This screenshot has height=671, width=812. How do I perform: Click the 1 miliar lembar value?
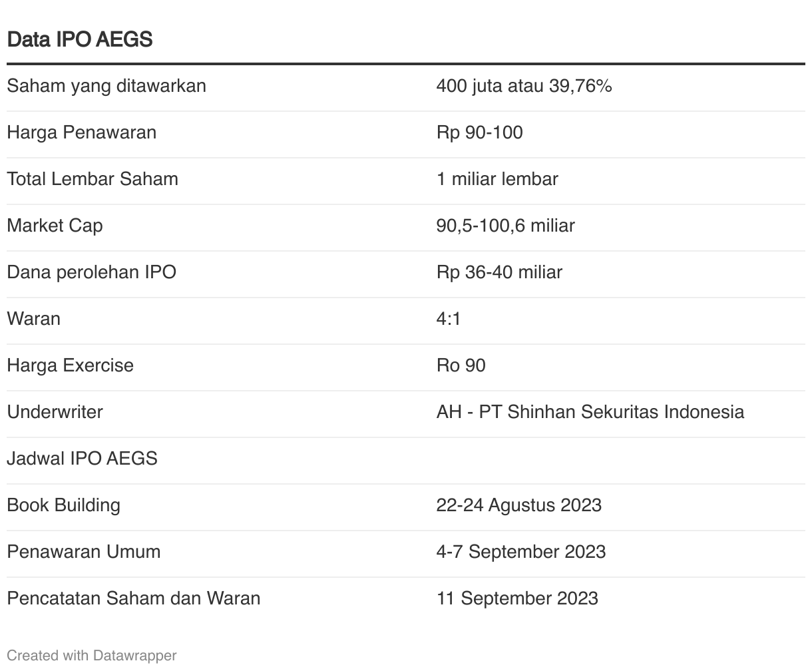point(497,179)
